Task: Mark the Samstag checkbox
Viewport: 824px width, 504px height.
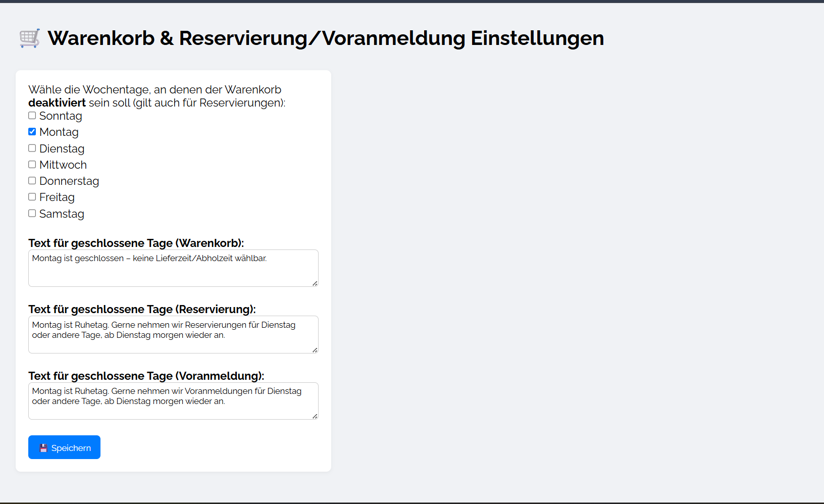Action: click(32, 213)
